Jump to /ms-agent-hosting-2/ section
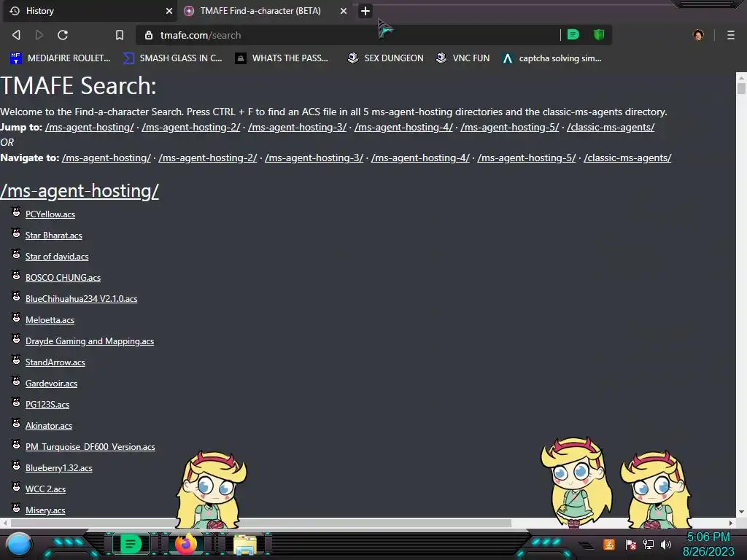 pos(191,127)
